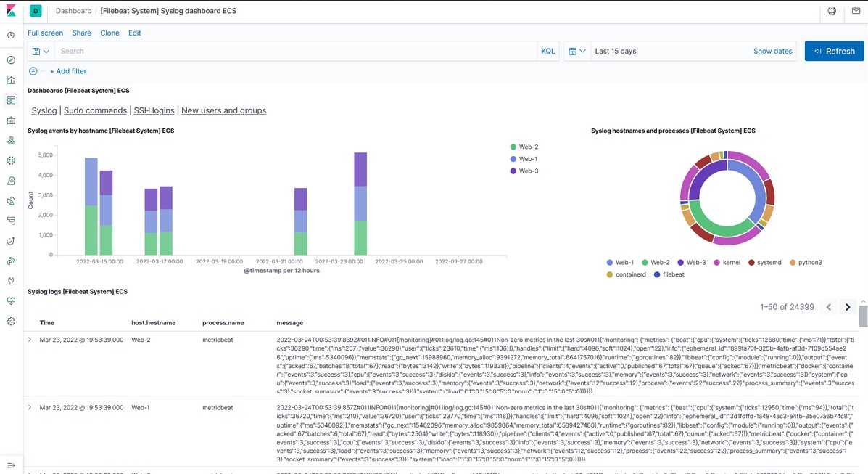
Task: Go to previous page of syslog logs
Action: (x=829, y=306)
